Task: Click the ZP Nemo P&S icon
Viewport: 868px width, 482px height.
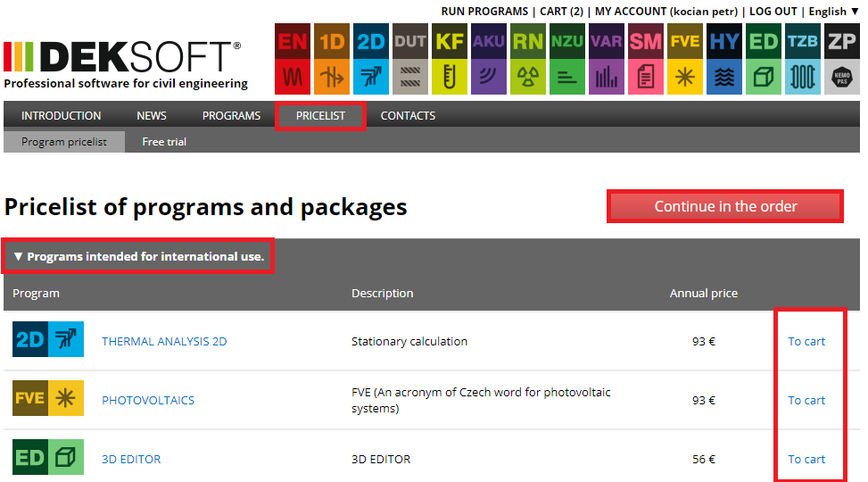Action: point(842,59)
